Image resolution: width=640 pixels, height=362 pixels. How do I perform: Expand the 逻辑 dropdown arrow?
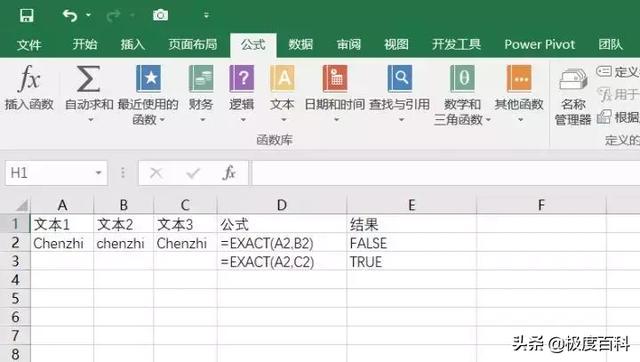point(243,120)
